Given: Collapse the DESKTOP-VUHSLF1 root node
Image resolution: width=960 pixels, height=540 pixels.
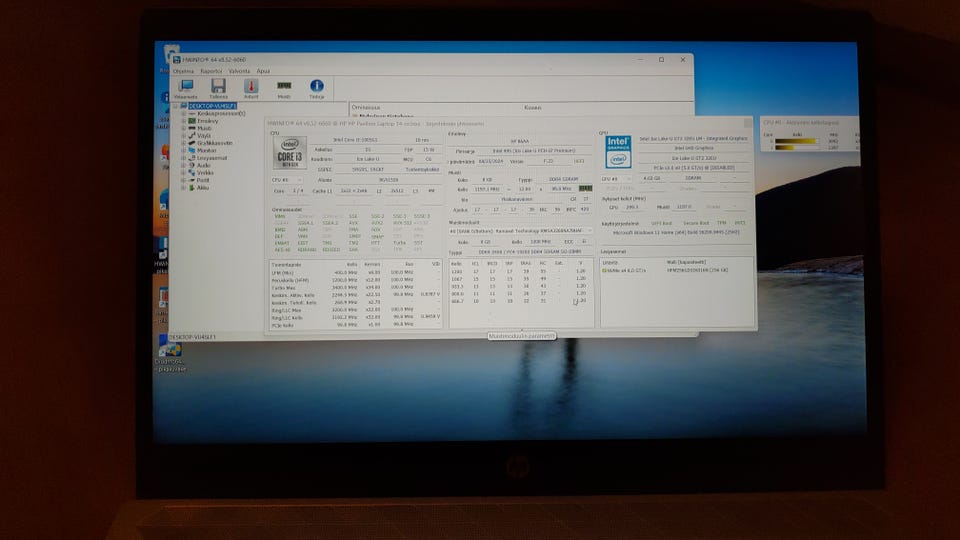Looking at the screenshot, I should pyautogui.click(x=176, y=106).
